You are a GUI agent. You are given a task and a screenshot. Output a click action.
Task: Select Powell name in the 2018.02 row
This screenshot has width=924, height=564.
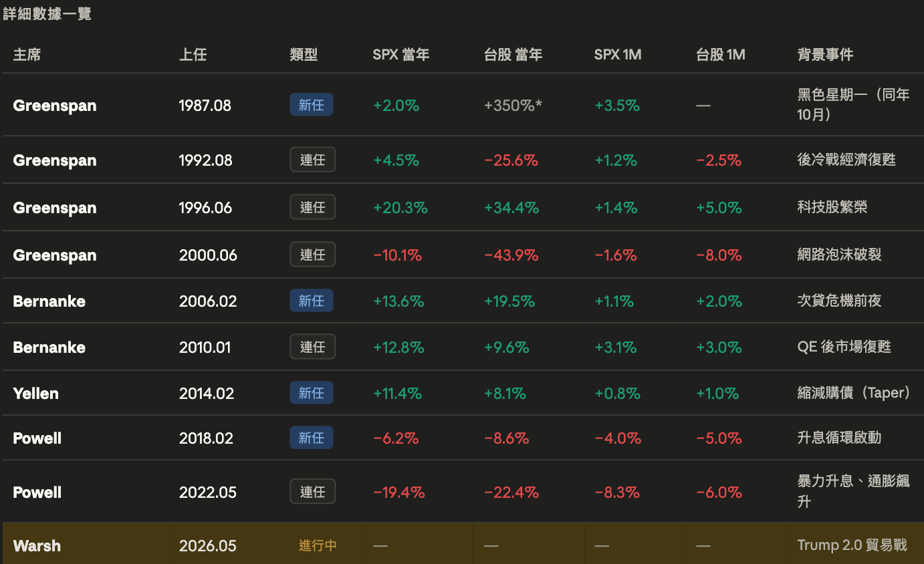click(x=37, y=438)
